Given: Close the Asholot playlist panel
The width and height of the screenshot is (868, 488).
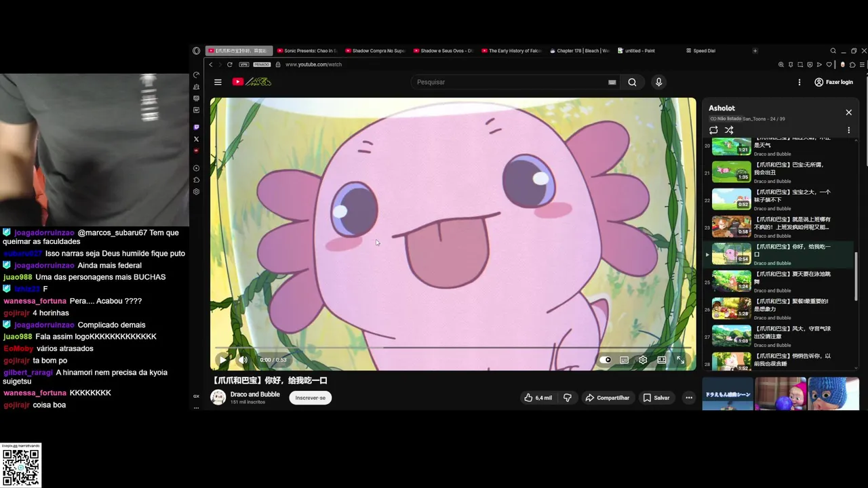Looking at the screenshot, I should tap(848, 113).
